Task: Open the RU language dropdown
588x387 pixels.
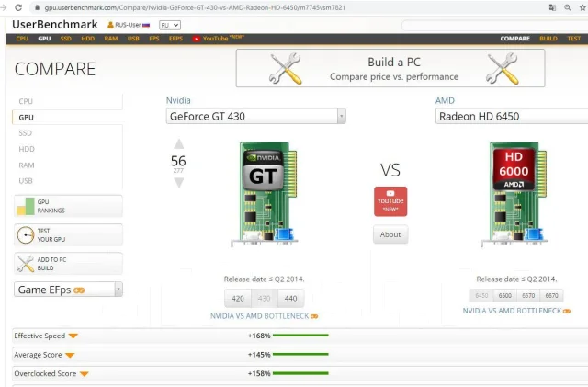Action: pos(170,25)
